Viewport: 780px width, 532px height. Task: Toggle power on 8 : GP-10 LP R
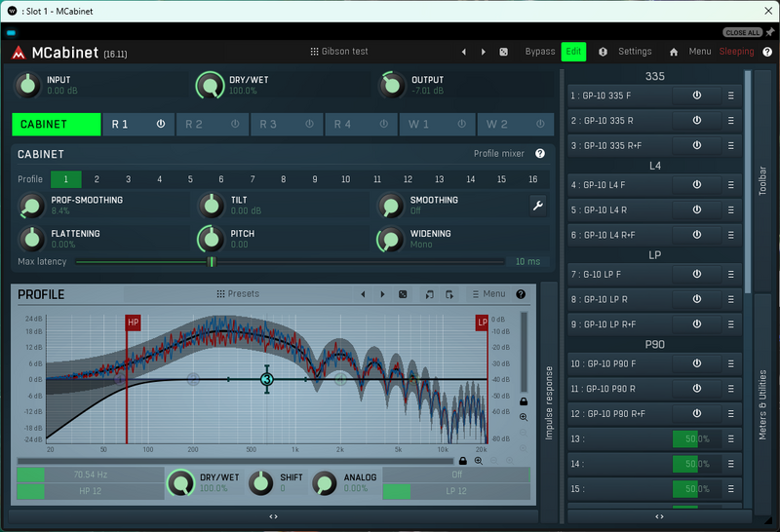(x=697, y=299)
